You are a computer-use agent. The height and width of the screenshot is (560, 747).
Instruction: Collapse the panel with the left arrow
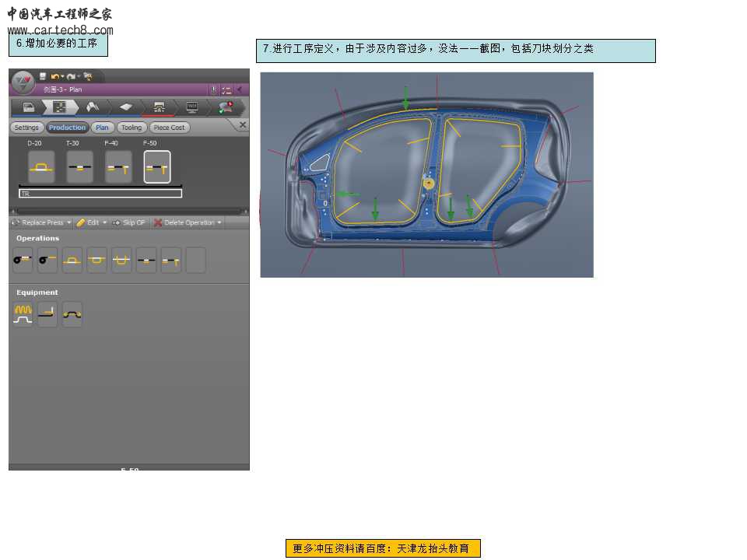point(240,89)
